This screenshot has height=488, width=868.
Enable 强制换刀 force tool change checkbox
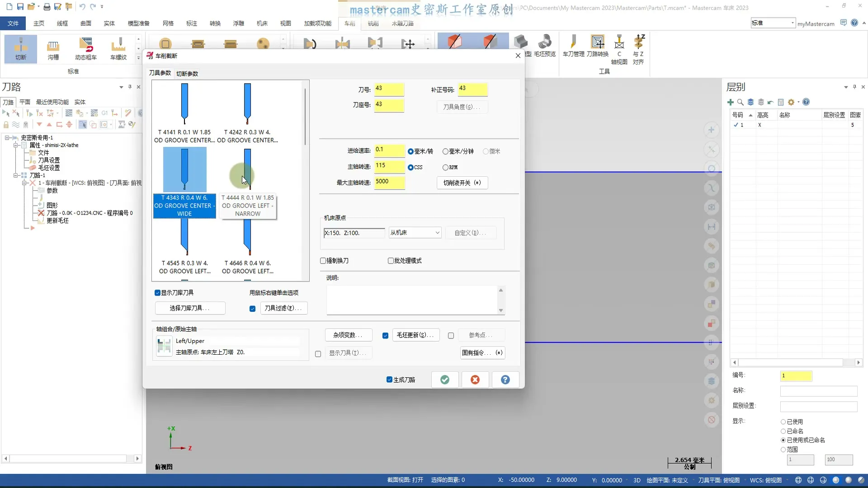pyautogui.click(x=323, y=261)
